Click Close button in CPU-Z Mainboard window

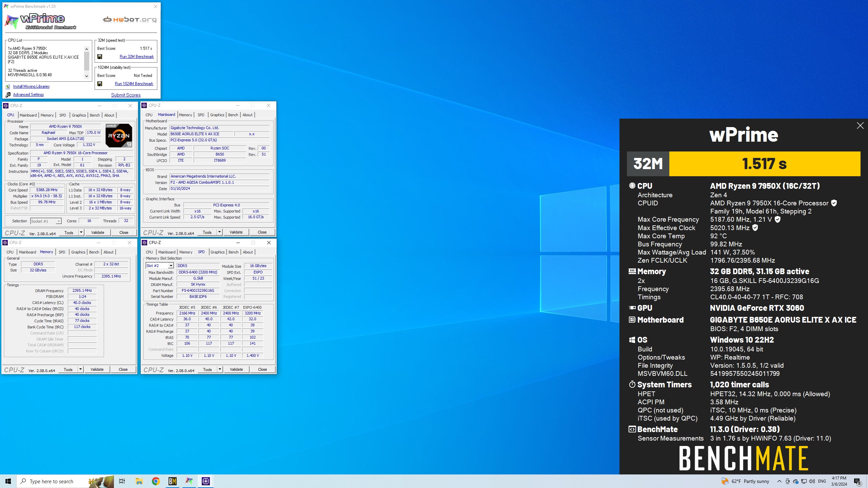click(262, 232)
